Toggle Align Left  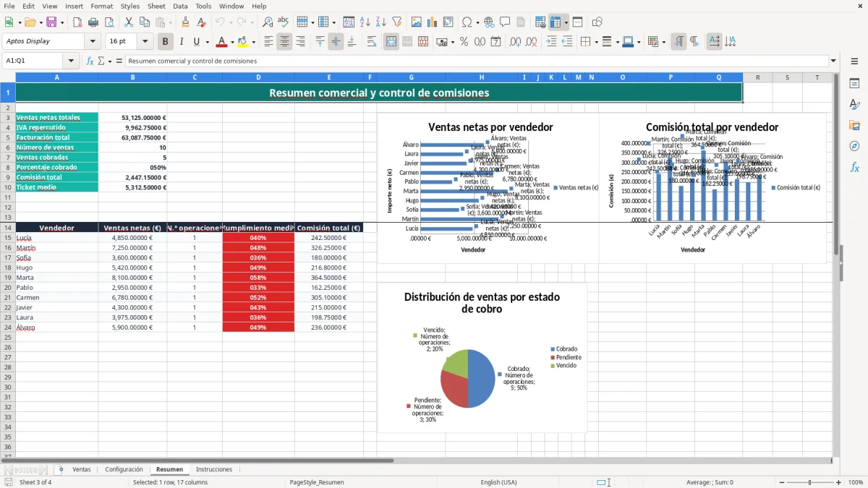[x=268, y=42]
